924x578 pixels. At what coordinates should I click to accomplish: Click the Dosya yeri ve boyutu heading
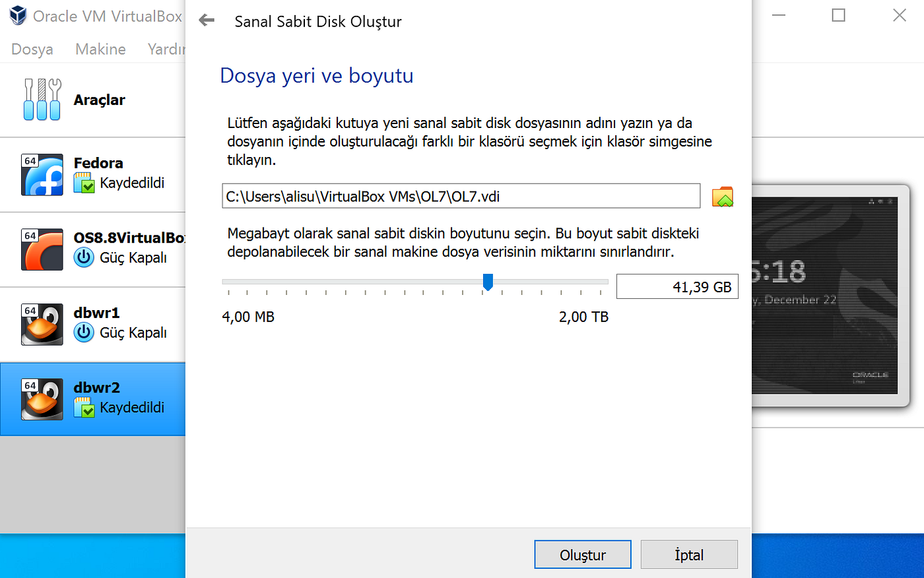[x=317, y=76]
